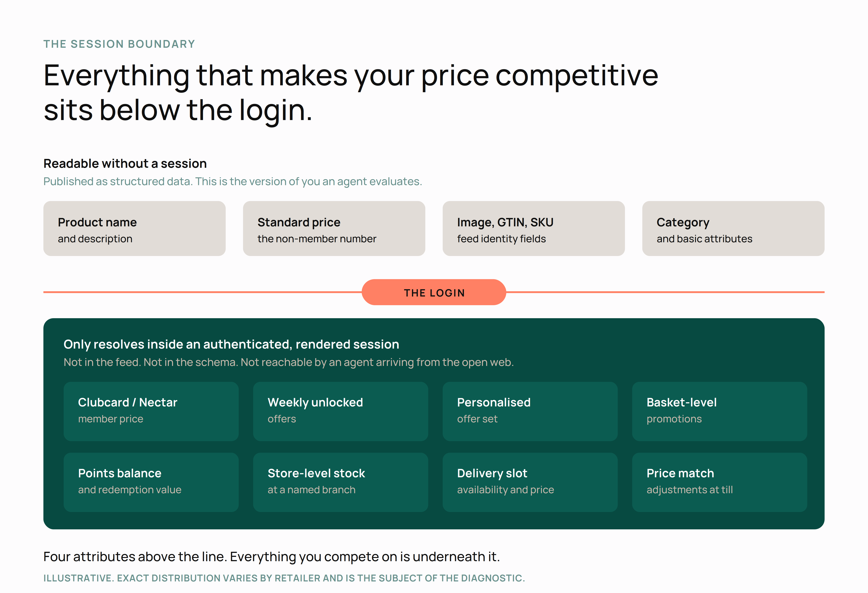Image resolution: width=868 pixels, height=593 pixels.
Task: Open the Personalised offer set tile
Action: [x=530, y=411]
